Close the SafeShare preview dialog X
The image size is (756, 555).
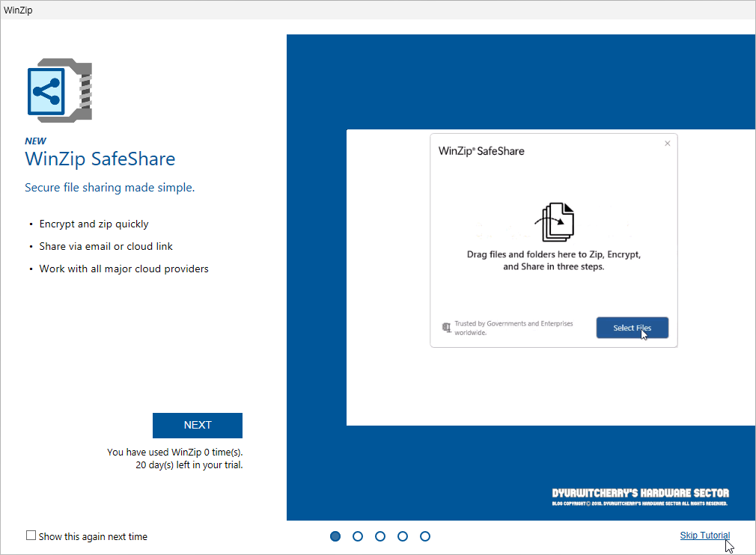point(667,144)
